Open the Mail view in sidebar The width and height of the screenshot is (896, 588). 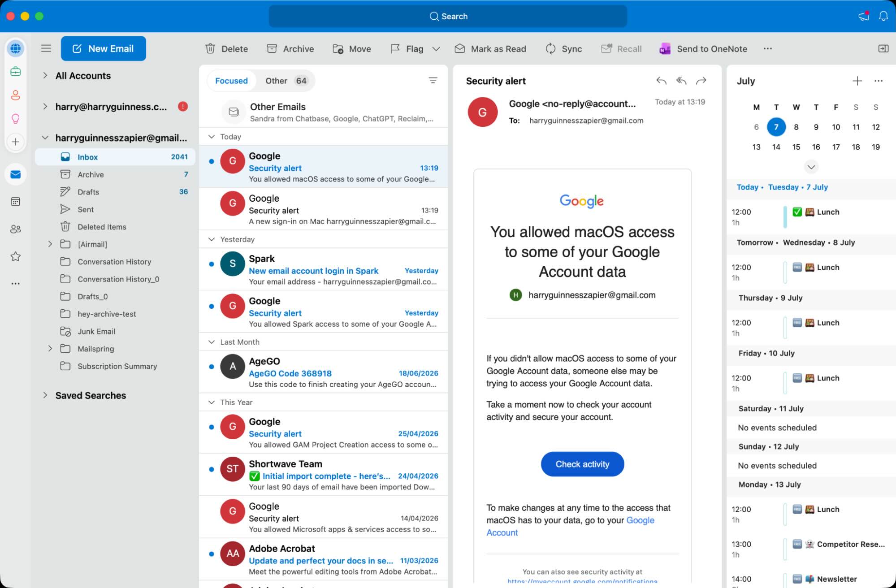tap(16, 174)
